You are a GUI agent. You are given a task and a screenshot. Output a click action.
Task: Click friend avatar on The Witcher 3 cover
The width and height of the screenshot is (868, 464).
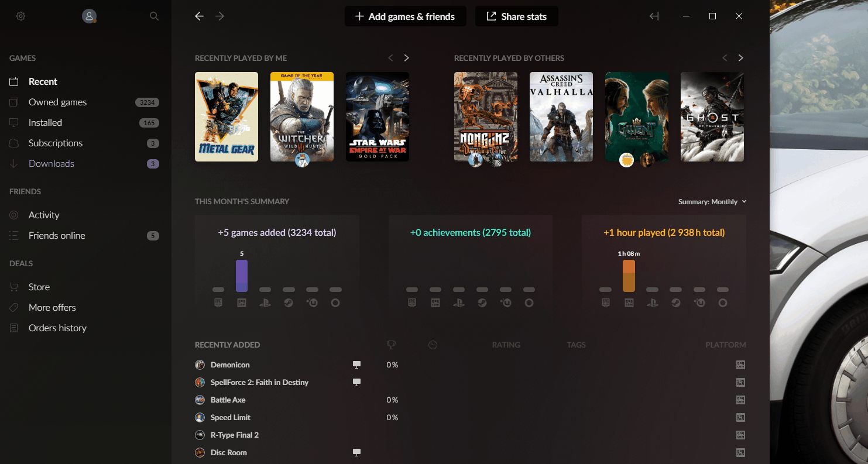(x=302, y=160)
